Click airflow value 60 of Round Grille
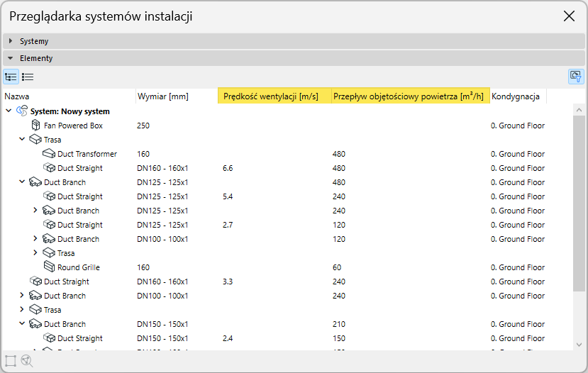 337,267
